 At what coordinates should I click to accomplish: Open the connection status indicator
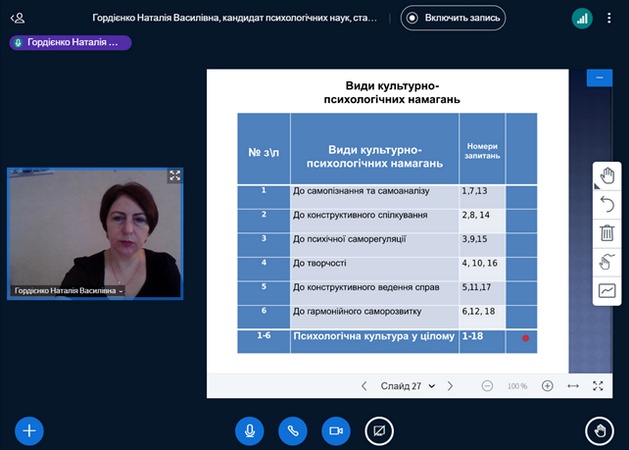tap(581, 18)
